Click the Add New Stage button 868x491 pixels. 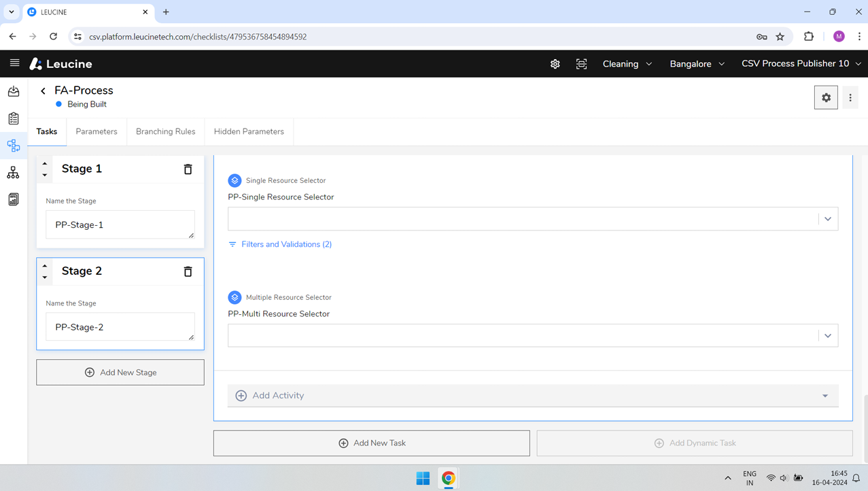coord(120,372)
